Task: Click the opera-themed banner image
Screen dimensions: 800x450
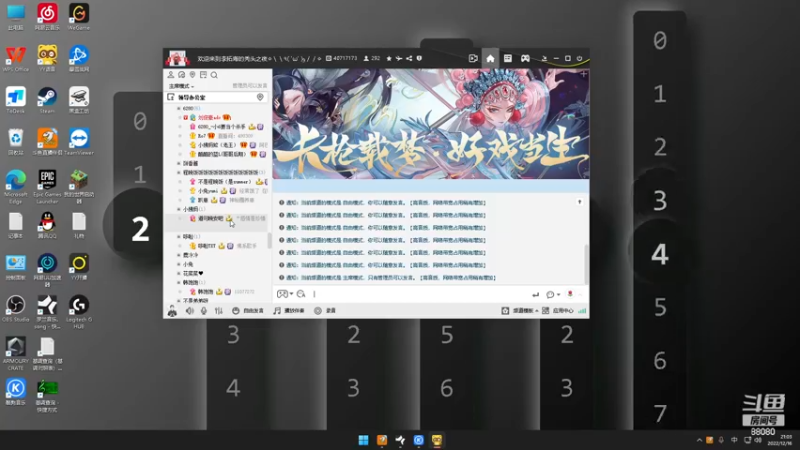Action: pyautogui.click(x=431, y=124)
